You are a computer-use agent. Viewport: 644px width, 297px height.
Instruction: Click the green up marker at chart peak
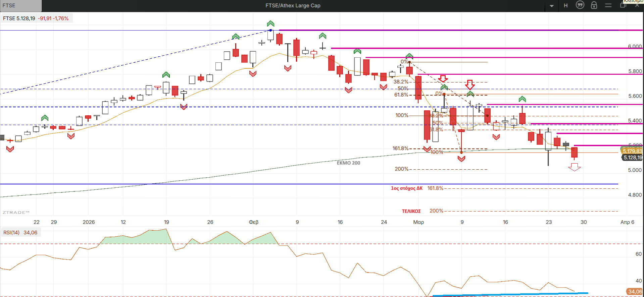[x=270, y=24]
